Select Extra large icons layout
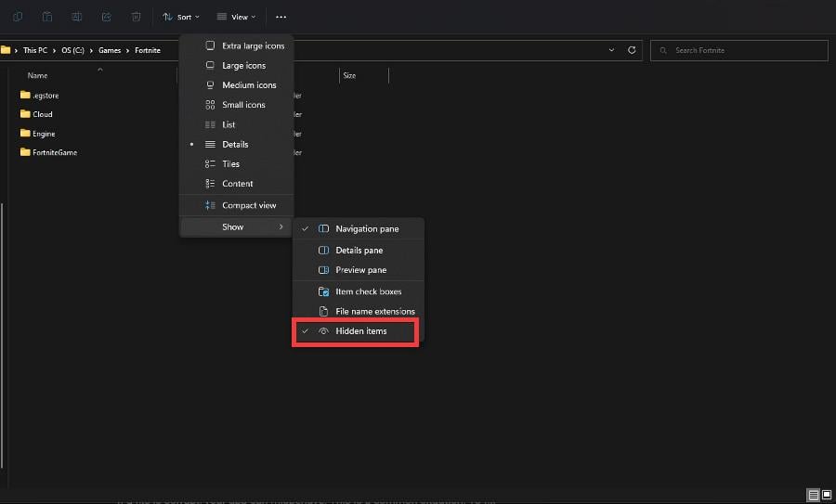This screenshot has height=504, width=836. coord(253,45)
